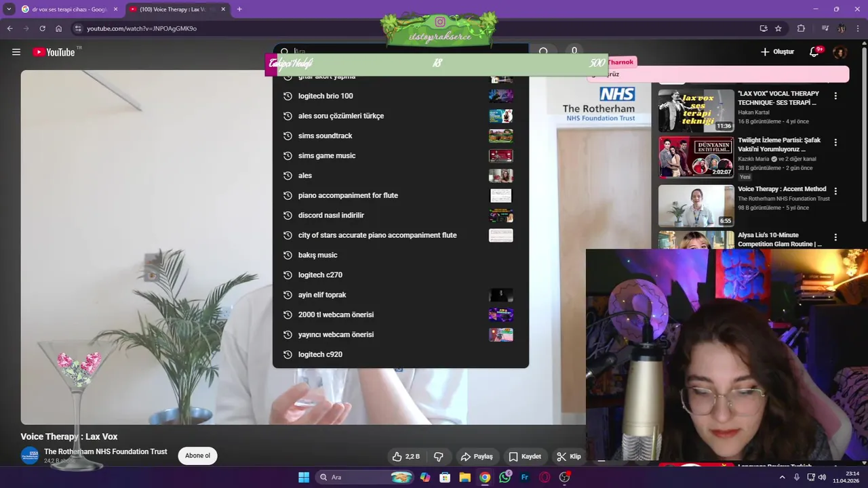Reload the page in Chrome
This screenshot has height=488, width=868.
pyautogui.click(x=42, y=28)
